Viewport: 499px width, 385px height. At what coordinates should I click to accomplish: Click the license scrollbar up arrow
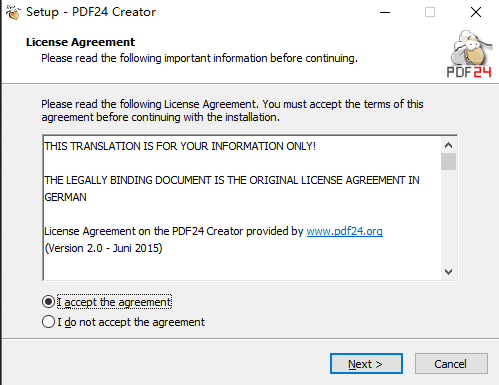448,145
